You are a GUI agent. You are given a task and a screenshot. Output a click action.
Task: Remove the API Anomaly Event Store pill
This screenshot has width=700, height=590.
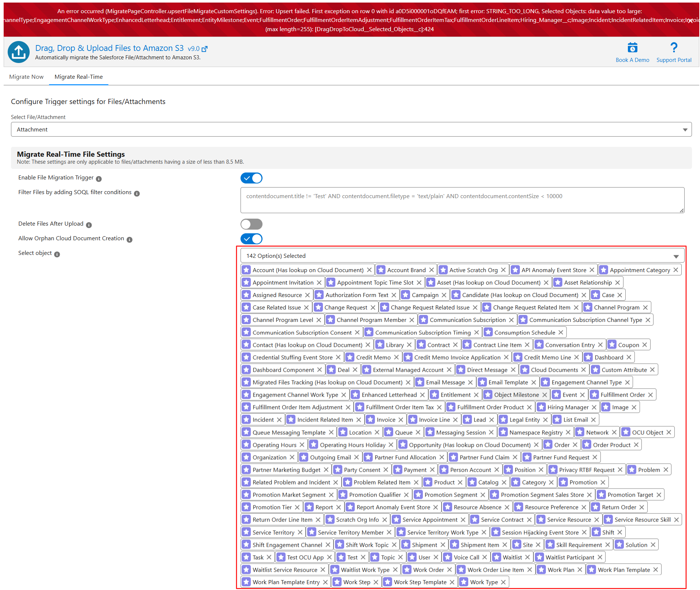[x=592, y=270]
